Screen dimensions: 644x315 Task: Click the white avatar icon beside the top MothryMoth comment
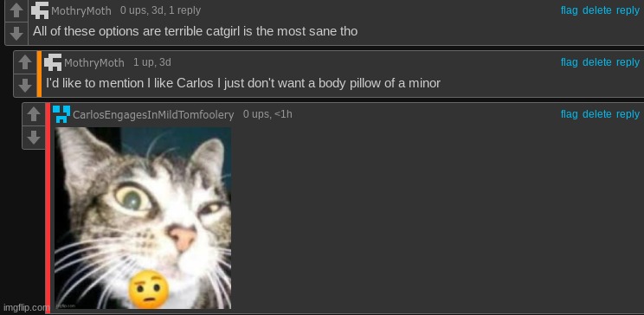40,10
